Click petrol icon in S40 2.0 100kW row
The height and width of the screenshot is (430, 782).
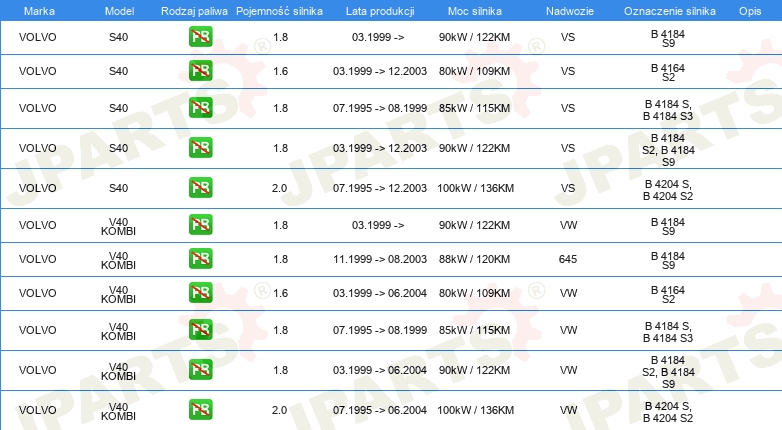click(200, 188)
